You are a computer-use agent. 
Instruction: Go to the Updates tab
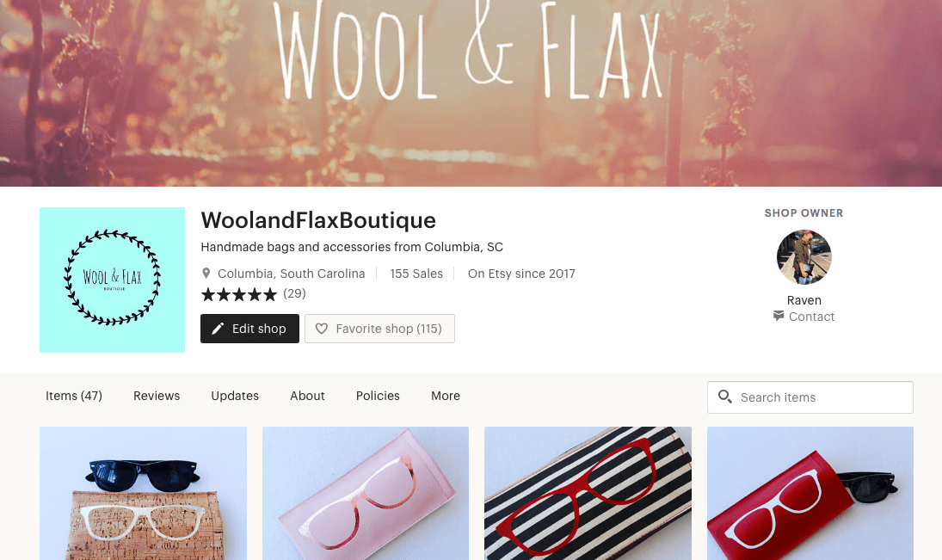click(235, 396)
